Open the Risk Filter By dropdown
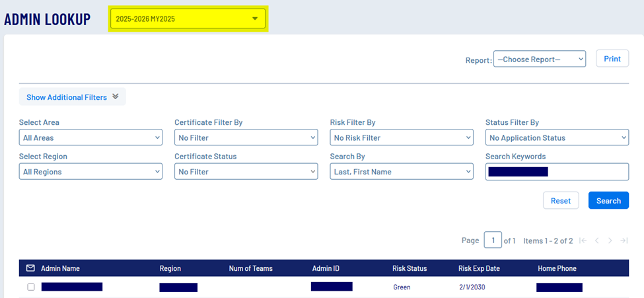The height and width of the screenshot is (298, 644). [x=401, y=137]
